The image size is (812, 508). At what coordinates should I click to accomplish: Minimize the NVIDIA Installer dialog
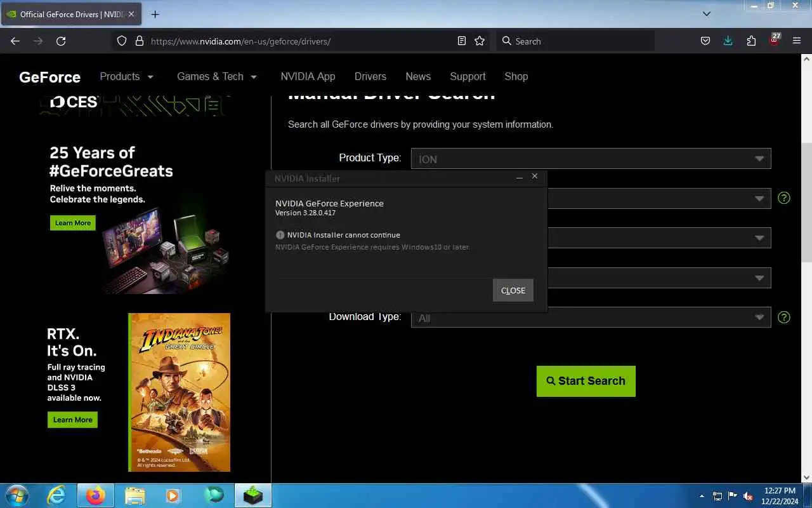(x=520, y=177)
